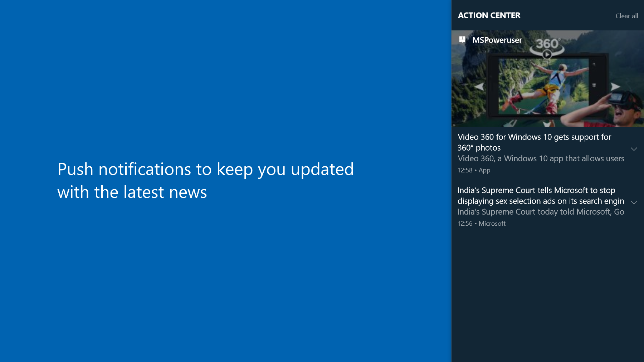Open "India's Supreme Court tells Microsoft" headline

coord(541,196)
